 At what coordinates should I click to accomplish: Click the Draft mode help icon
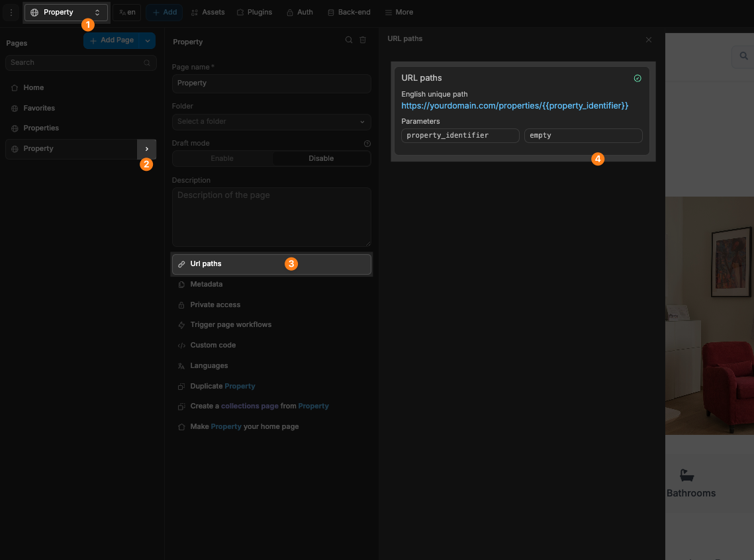(367, 144)
